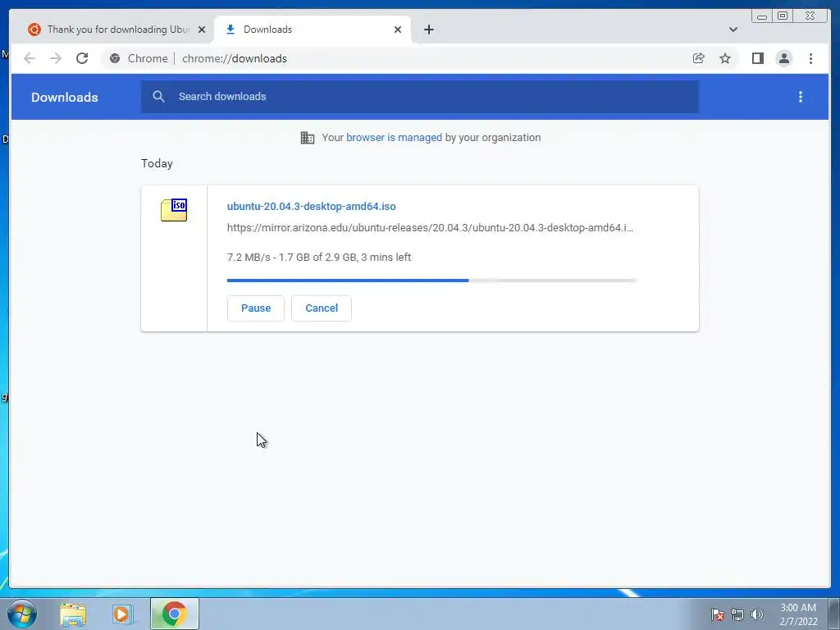Open the tab search dropdown chevron
The width and height of the screenshot is (840, 630).
click(x=733, y=30)
